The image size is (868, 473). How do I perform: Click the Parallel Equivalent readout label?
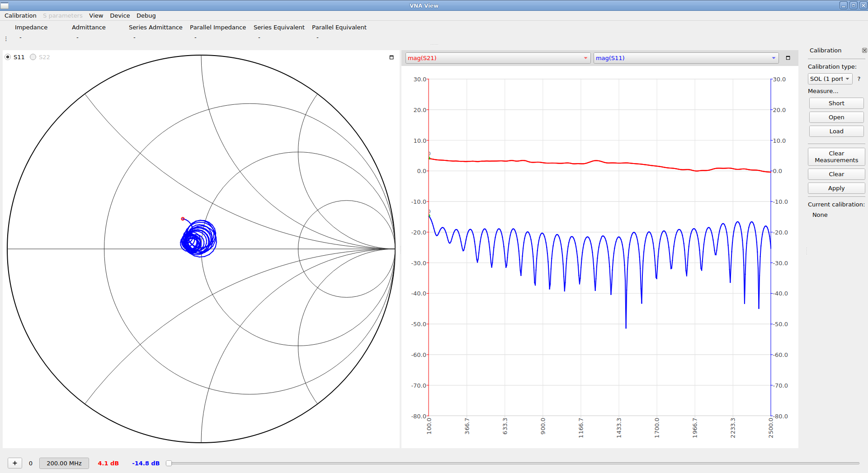tap(339, 27)
